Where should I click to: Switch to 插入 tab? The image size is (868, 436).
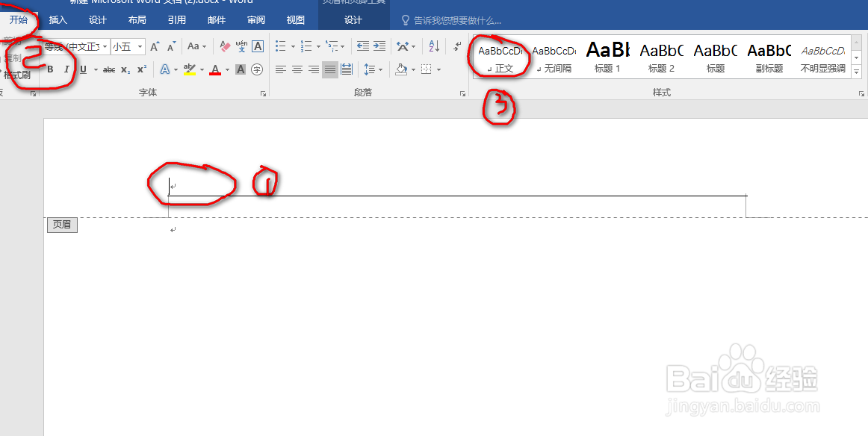click(x=58, y=20)
